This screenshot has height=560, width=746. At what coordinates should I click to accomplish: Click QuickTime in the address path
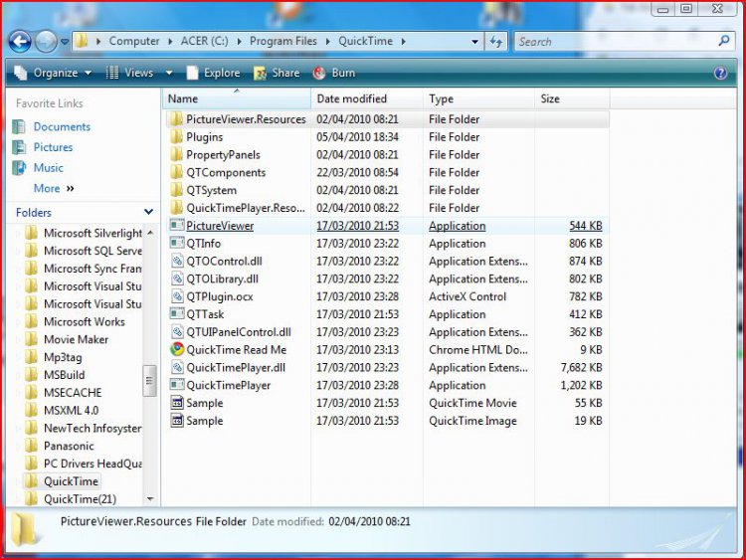click(x=365, y=42)
